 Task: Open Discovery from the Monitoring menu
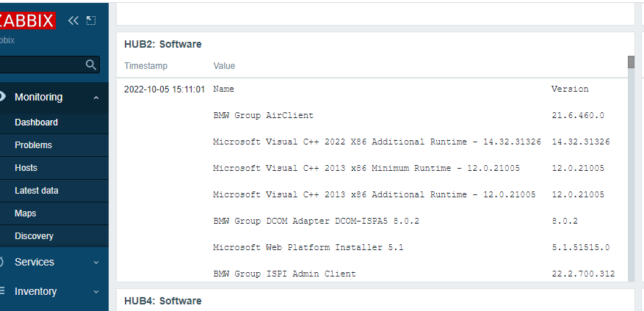[34, 236]
